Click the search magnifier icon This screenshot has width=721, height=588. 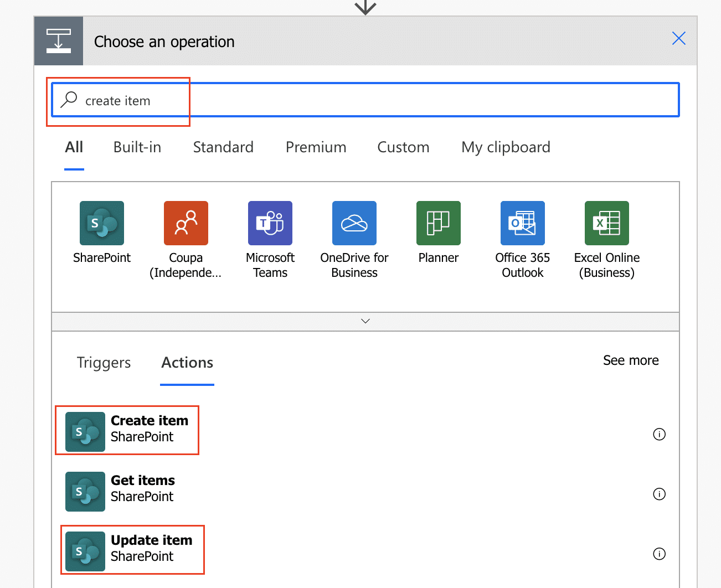69,100
